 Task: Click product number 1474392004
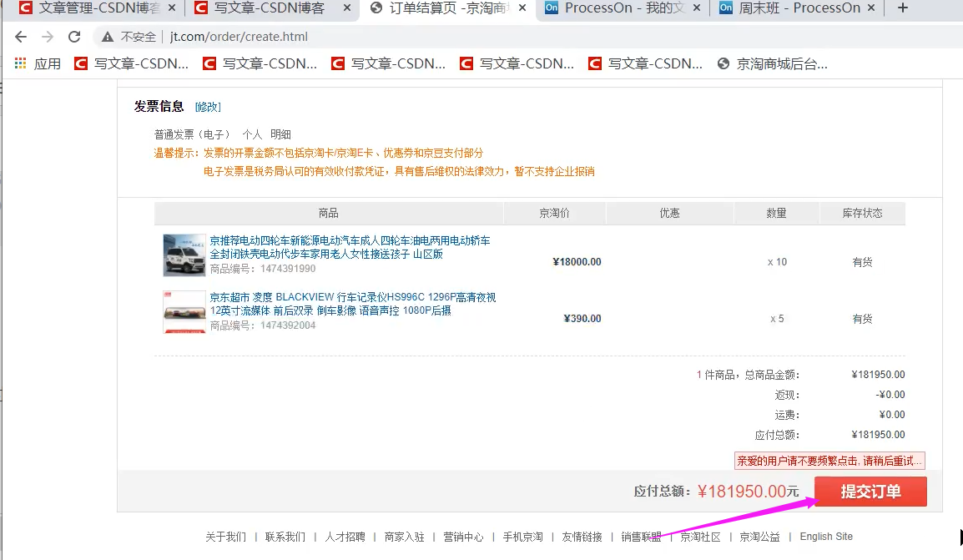[288, 325]
